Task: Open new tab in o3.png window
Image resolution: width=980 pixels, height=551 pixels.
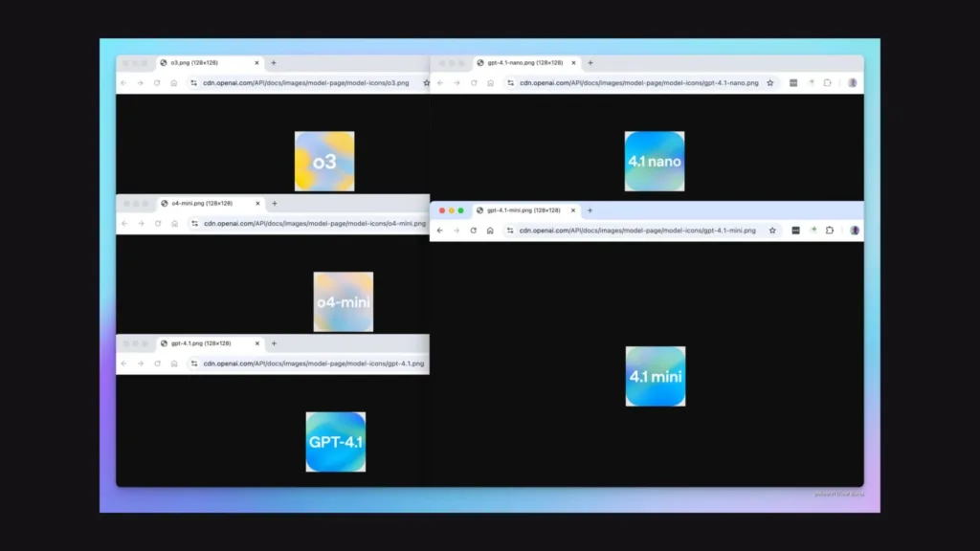Action: (x=274, y=63)
